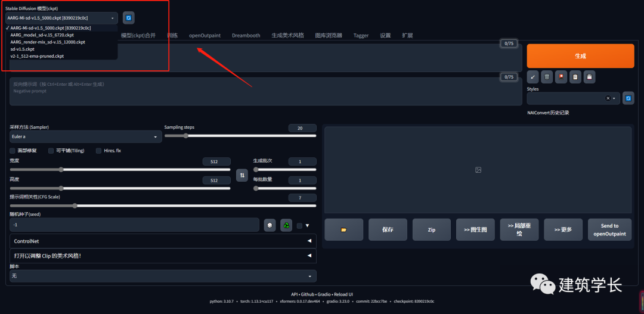644x314 pixels.
Task: Adjust the 高度 height slider
Action: [x=120, y=188]
